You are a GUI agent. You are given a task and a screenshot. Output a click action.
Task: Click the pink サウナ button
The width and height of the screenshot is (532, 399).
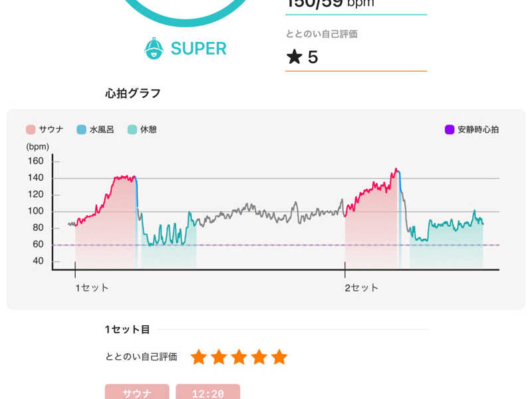point(137,392)
